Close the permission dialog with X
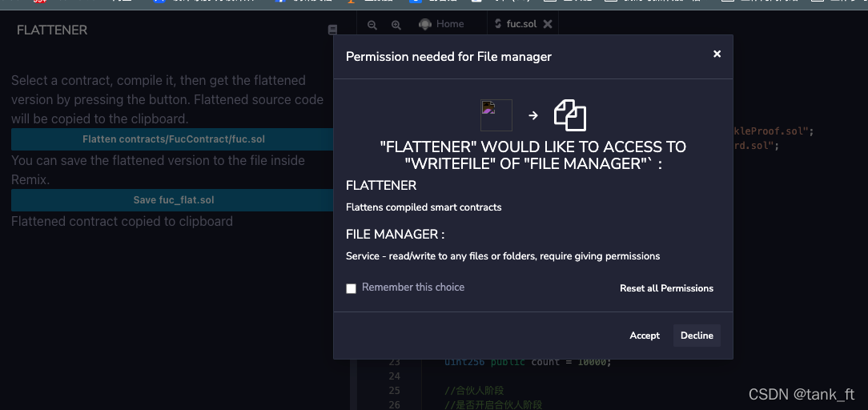 pos(717,54)
